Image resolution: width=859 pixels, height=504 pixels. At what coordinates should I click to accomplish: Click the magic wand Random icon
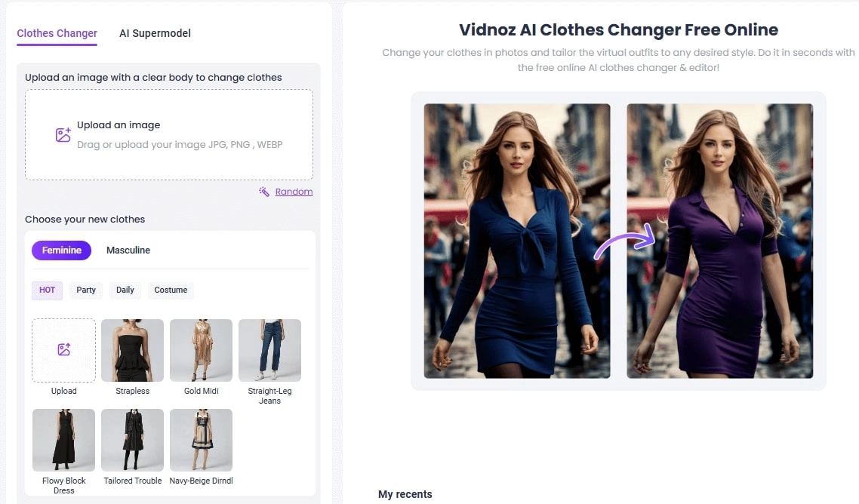coord(264,192)
